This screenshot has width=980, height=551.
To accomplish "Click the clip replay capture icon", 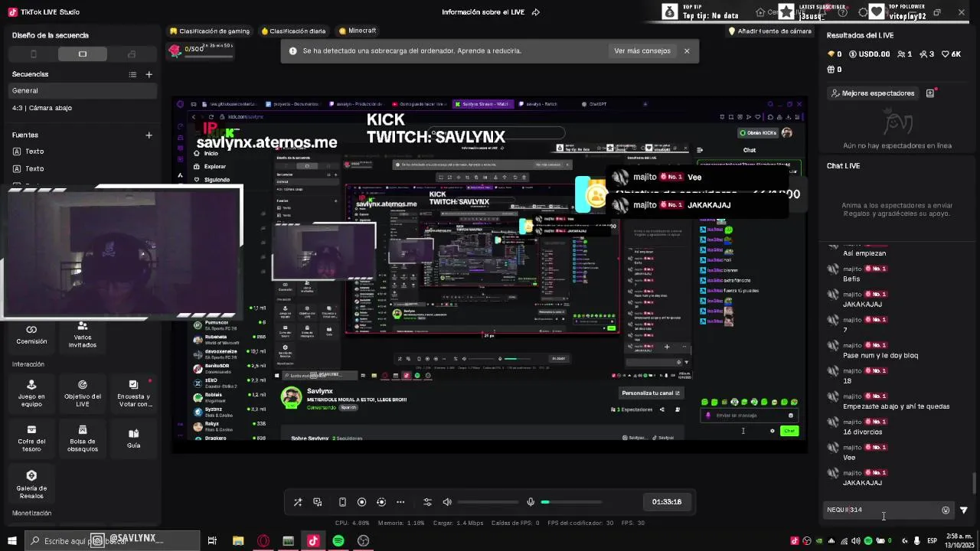I will click(x=381, y=502).
